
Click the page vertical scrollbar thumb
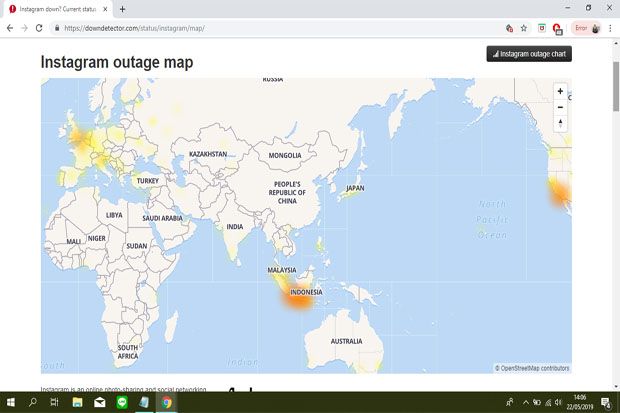pyautogui.click(x=616, y=86)
